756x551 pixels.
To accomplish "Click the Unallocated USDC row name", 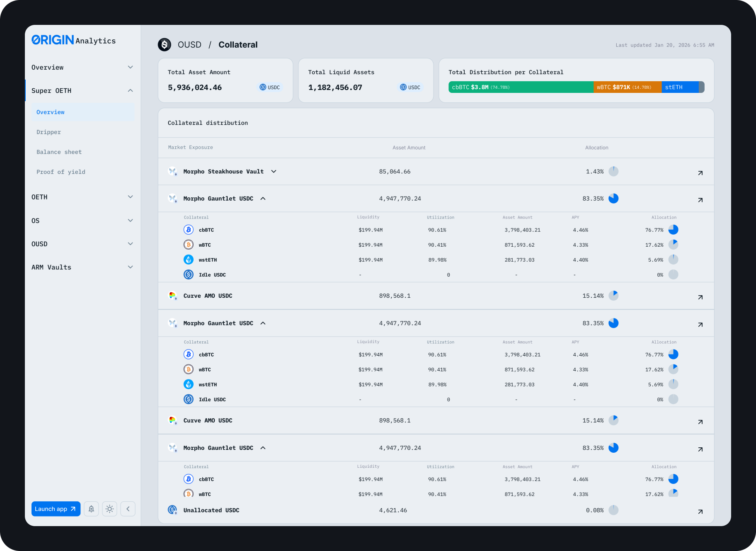I will click(x=211, y=510).
